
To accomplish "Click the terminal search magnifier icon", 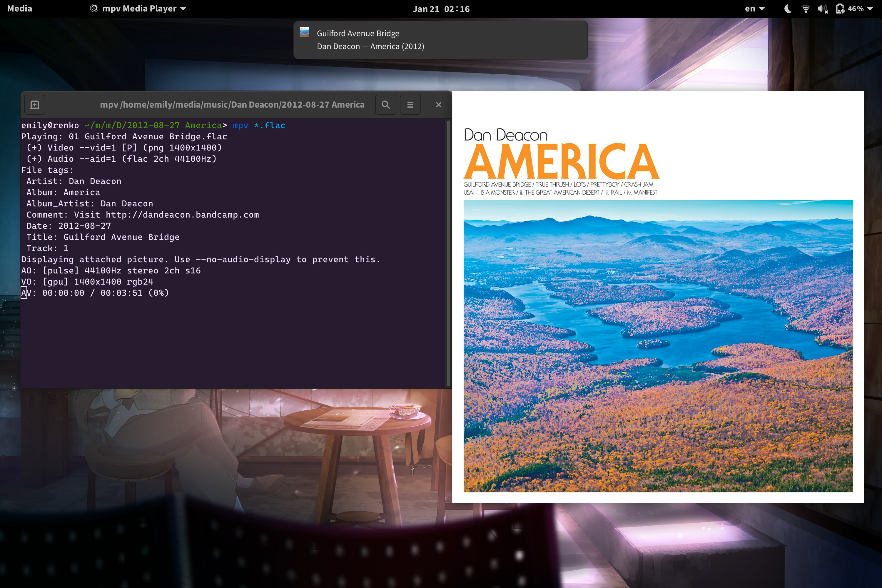I will (x=385, y=105).
